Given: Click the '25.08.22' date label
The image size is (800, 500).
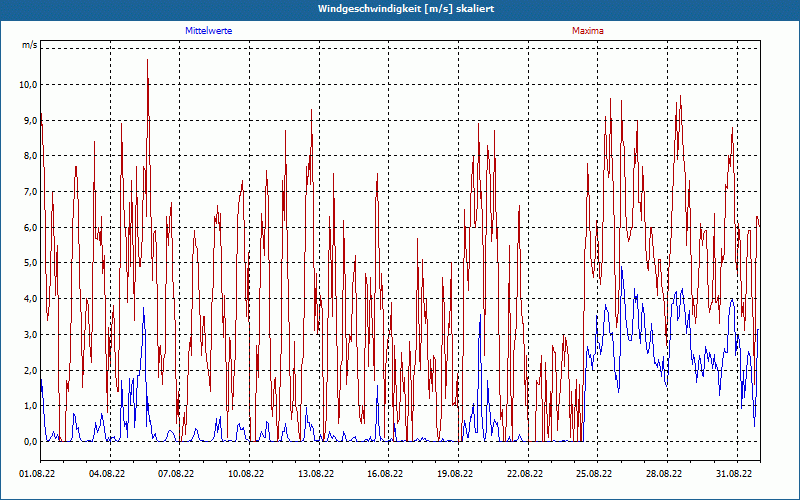Looking at the screenshot, I should tap(594, 474).
